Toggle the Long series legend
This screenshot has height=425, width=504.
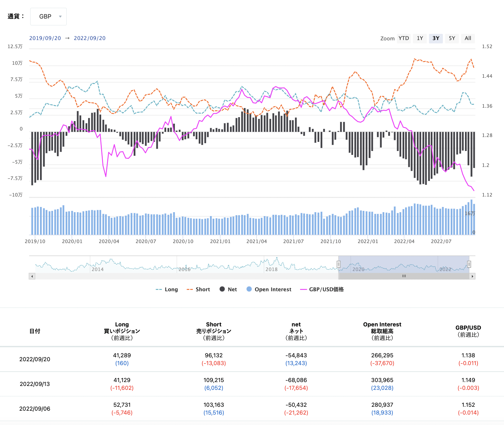coord(167,289)
